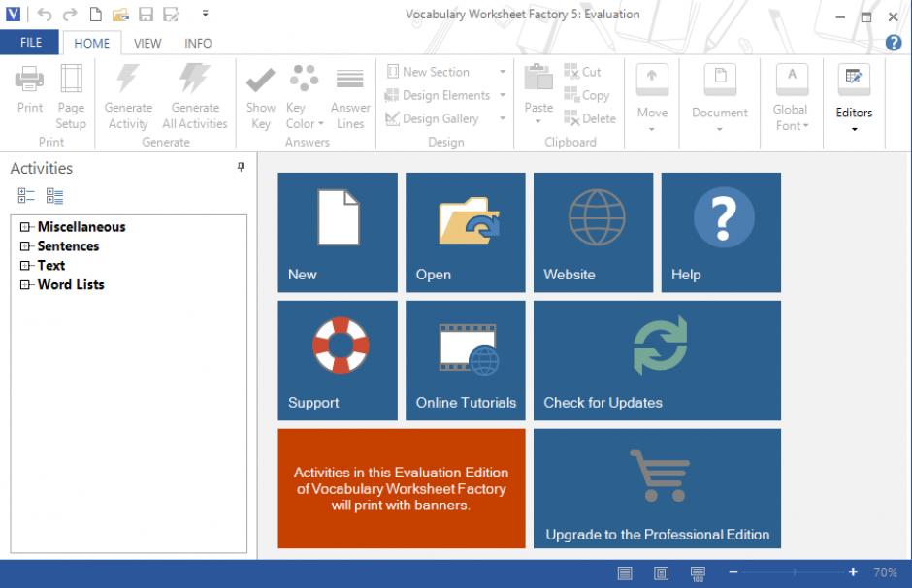Click the zoom out minus button
This screenshot has height=588, width=912.
click(733, 572)
